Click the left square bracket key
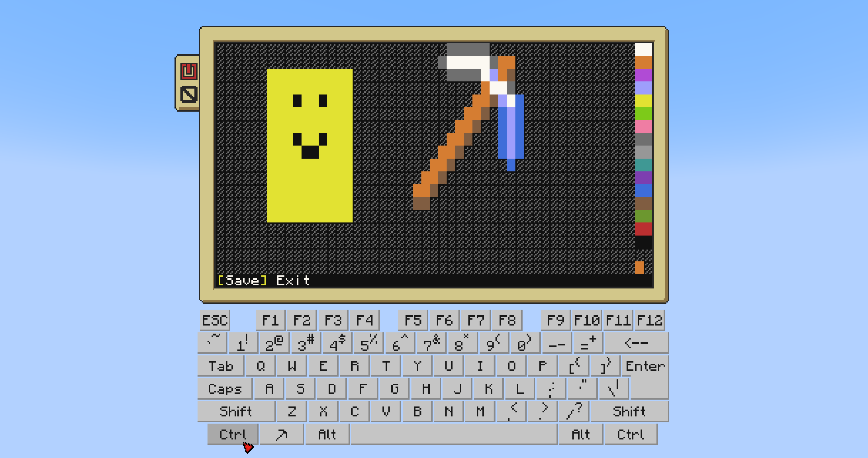Screen dimensions: 868x458 click(x=574, y=366)
